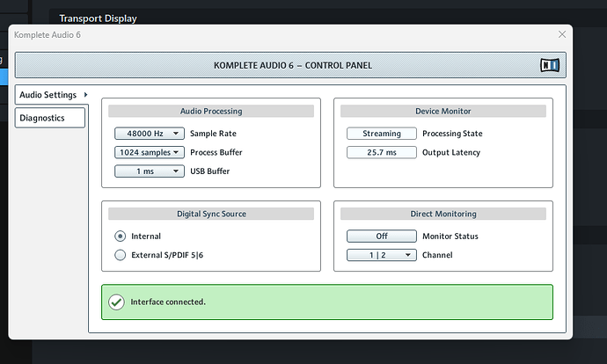
Task: Click the Streaming processing state field
Action: [382, 134]
